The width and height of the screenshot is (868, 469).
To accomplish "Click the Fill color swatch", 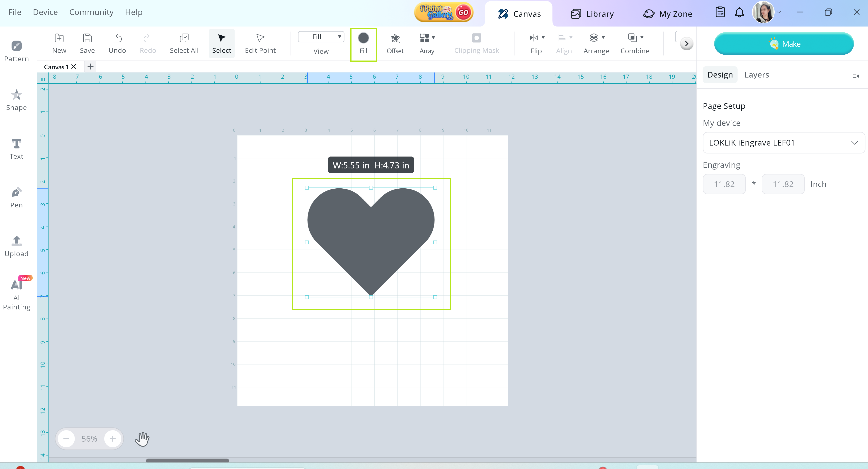I will point(363,38).
